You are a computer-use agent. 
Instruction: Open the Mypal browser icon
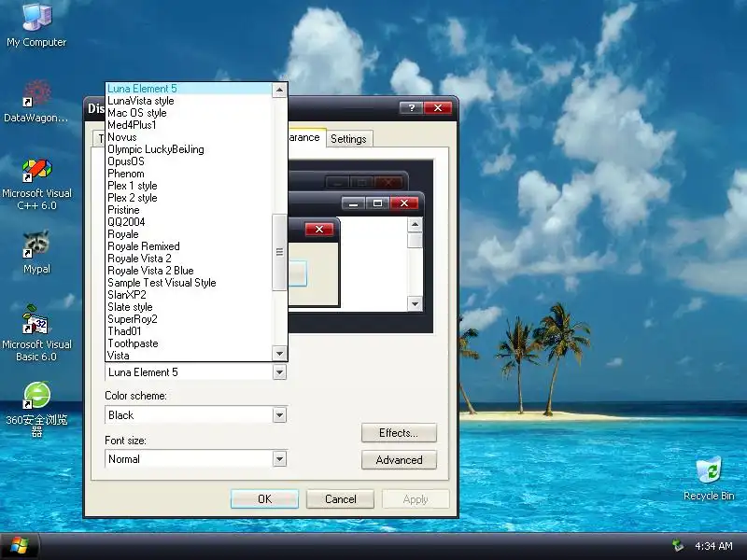36,252
